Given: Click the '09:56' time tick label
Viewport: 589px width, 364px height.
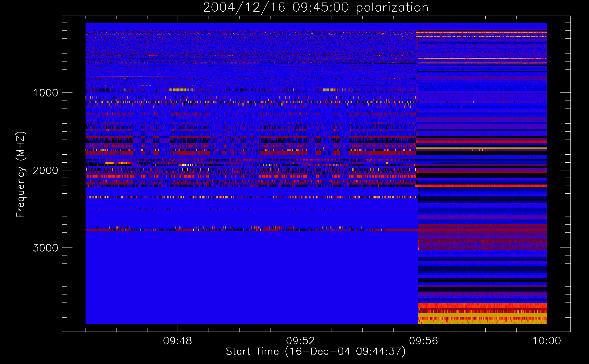Looking at the screenshot, I should tap(424, 341).
